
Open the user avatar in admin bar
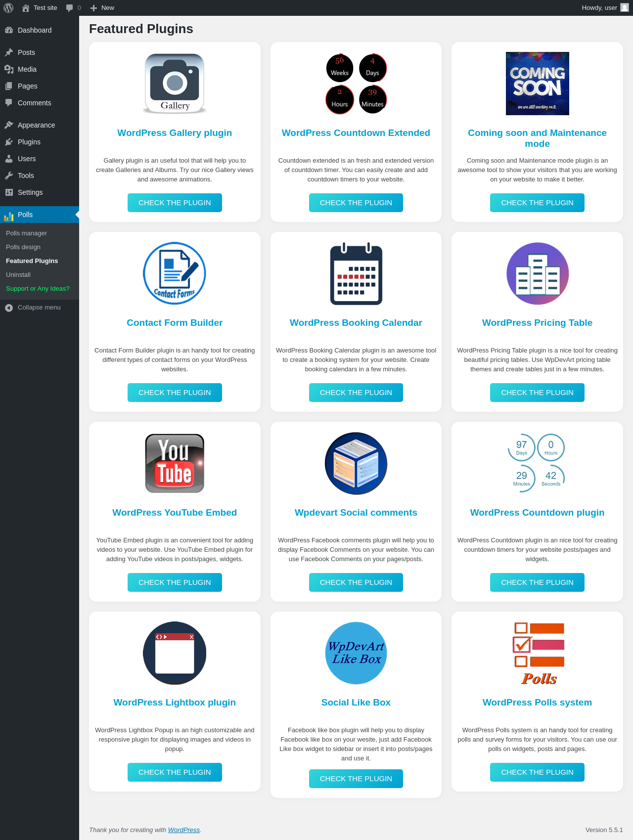point(625,7)
